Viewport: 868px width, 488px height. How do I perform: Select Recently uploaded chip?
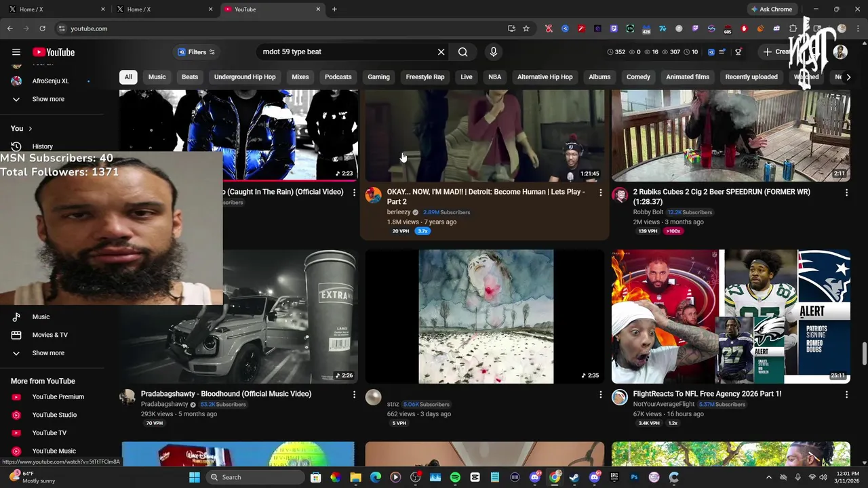pos(751,77)
